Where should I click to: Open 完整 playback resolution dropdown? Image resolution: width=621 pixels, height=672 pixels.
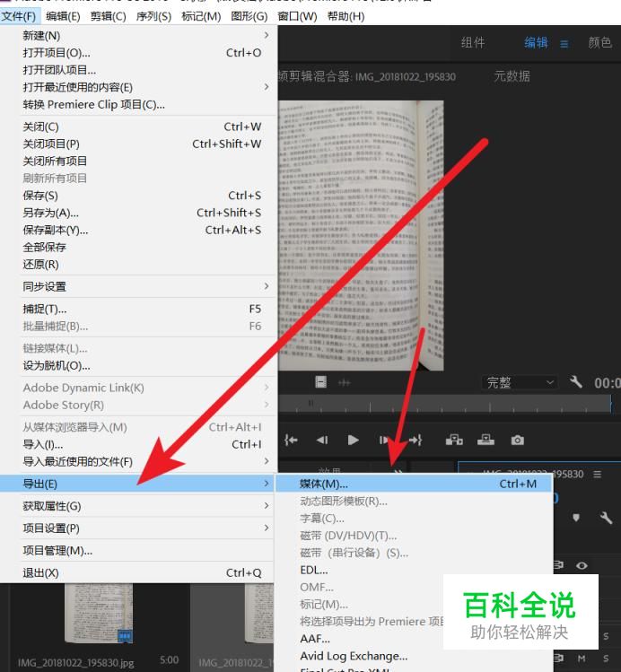pos(520,382)
